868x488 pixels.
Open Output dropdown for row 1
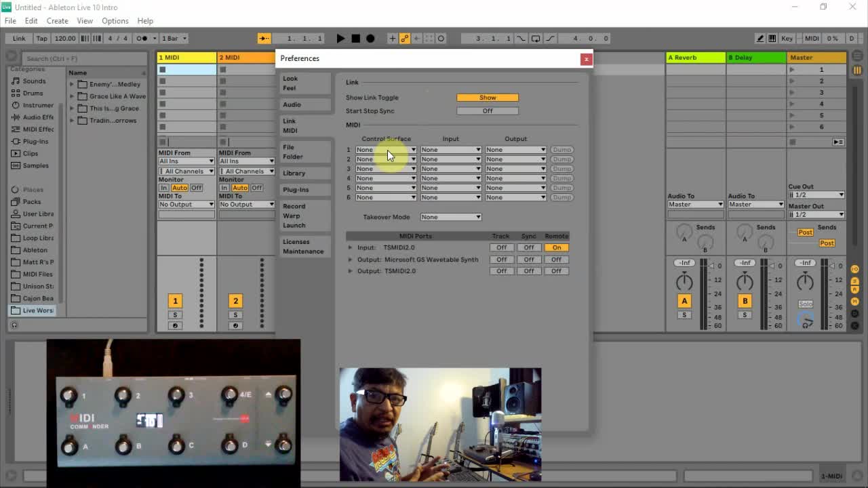515,150
